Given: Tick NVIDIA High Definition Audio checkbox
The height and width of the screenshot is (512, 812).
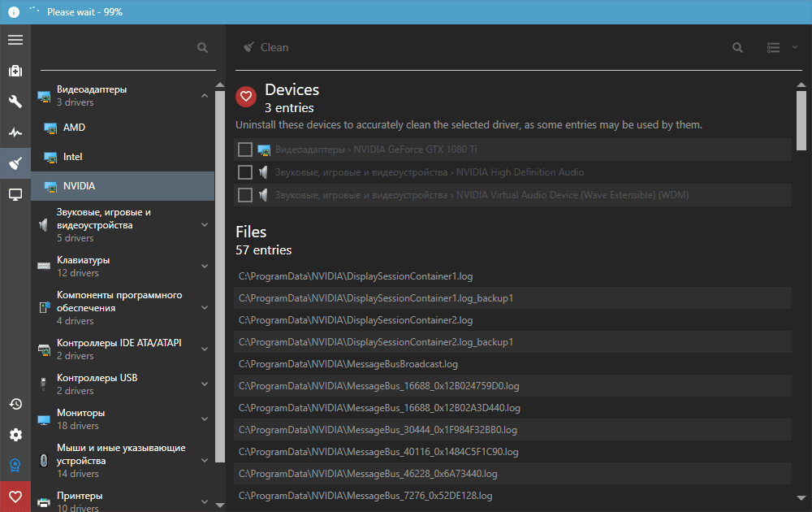Looking at the screenshot, I should [244, 172].
